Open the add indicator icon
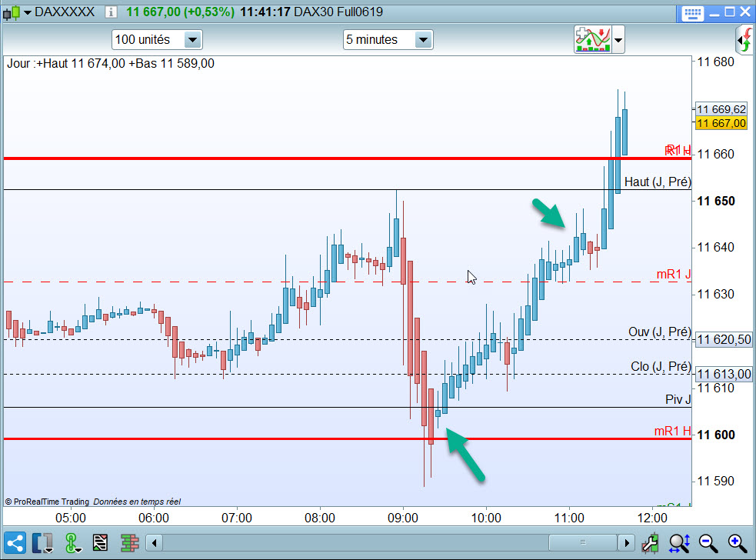Viewport: 756px width, 560px height. click(593, 39)
